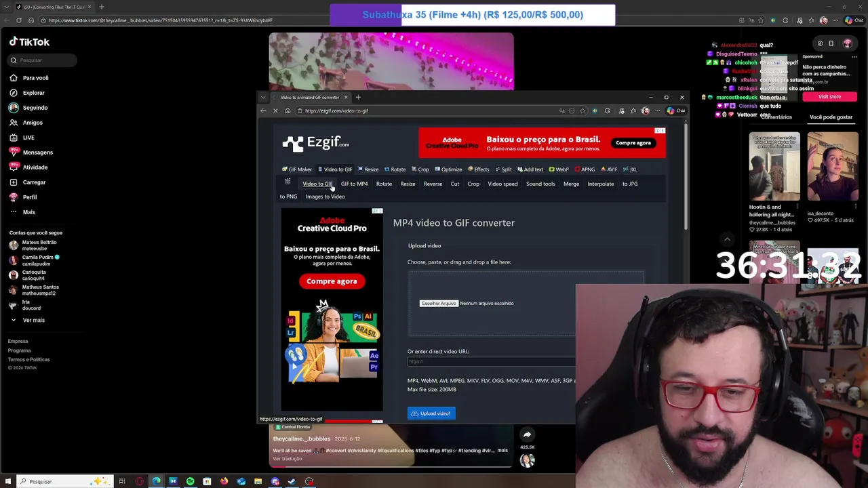Select Video to GIF in top Ezgif menu
Viewport: 868px width, 488px height.
point(335,169)
